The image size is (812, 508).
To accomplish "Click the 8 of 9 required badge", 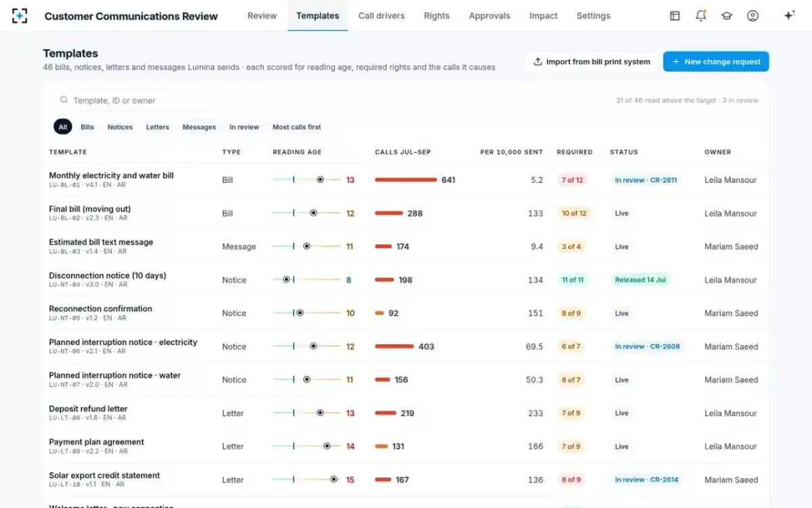I will [x=571, y=313].
